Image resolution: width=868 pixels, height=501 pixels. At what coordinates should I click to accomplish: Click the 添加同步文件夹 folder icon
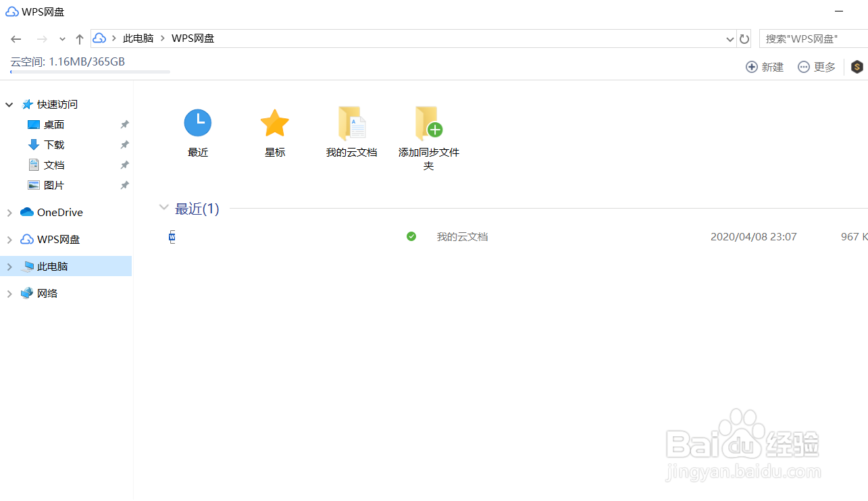point(428,124)
